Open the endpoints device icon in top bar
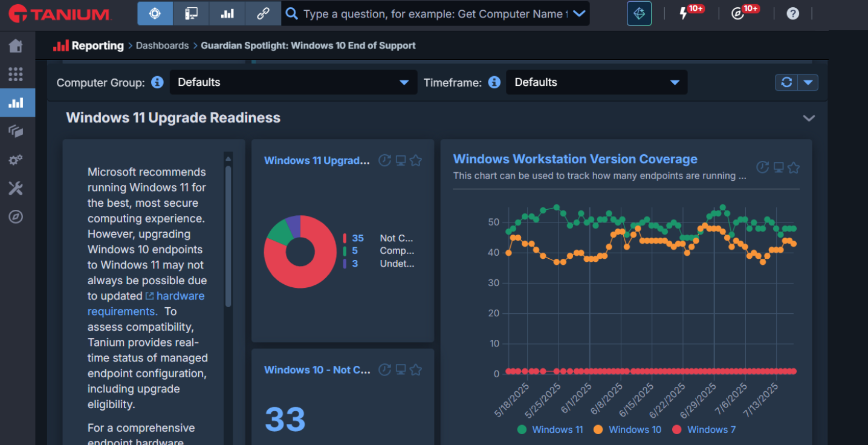The width and height of the screenshot is (868, 445). [x=191, y=13]
